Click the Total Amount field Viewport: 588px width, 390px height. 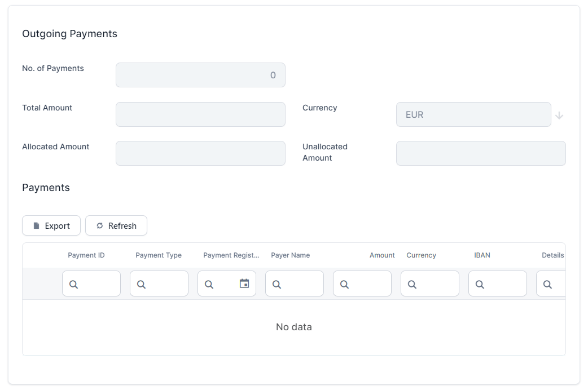tap(200, 114)
